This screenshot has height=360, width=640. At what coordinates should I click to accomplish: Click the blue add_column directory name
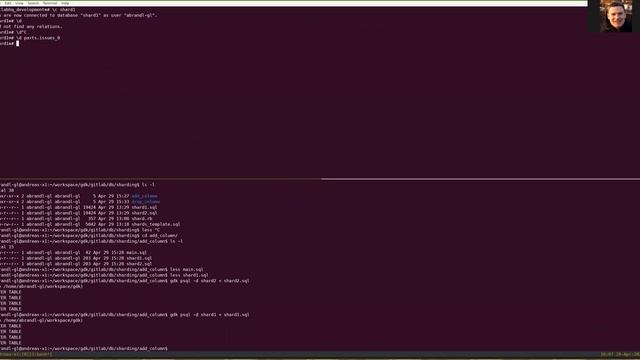pyautogui.click(x=144, y=196)
